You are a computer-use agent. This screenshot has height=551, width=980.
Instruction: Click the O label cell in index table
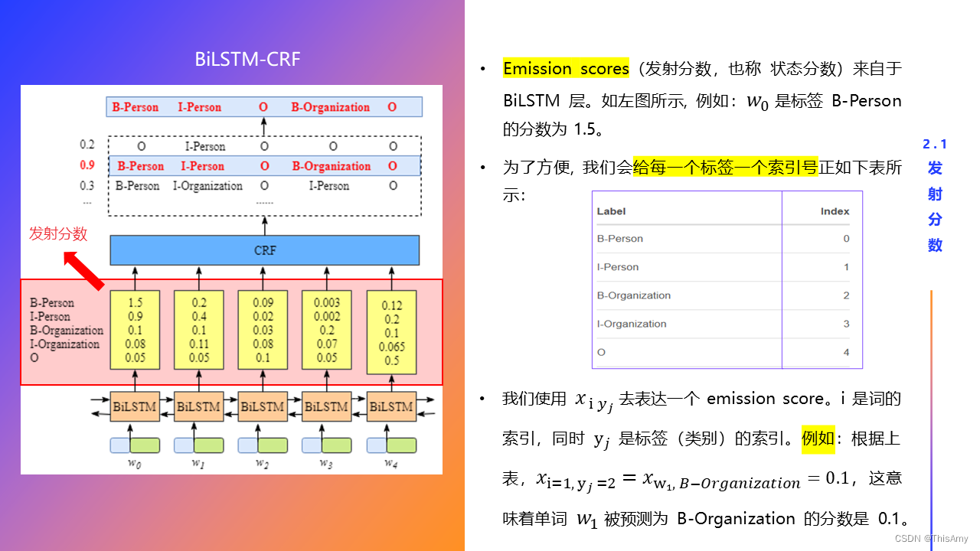601,352
